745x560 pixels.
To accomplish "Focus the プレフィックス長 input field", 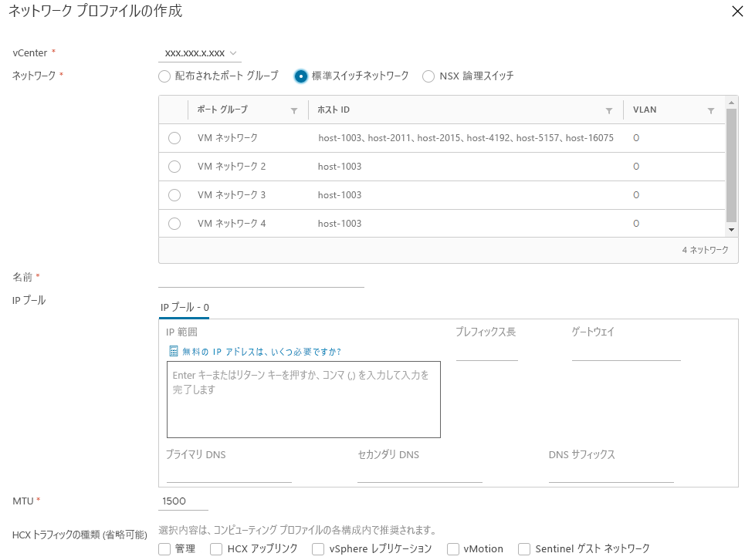I will click(487, 353).
